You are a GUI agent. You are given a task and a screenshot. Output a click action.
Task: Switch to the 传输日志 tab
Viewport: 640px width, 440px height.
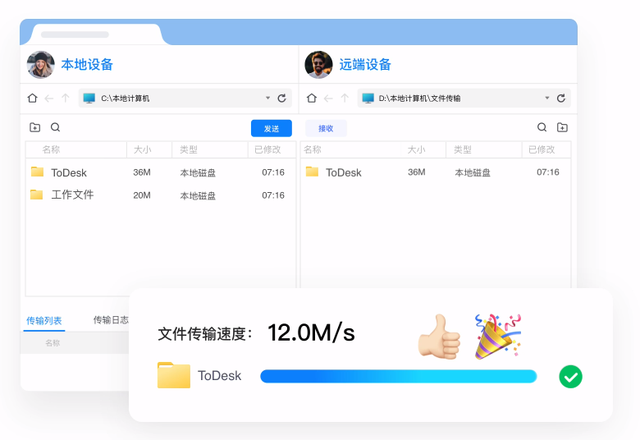click(111, 320)
